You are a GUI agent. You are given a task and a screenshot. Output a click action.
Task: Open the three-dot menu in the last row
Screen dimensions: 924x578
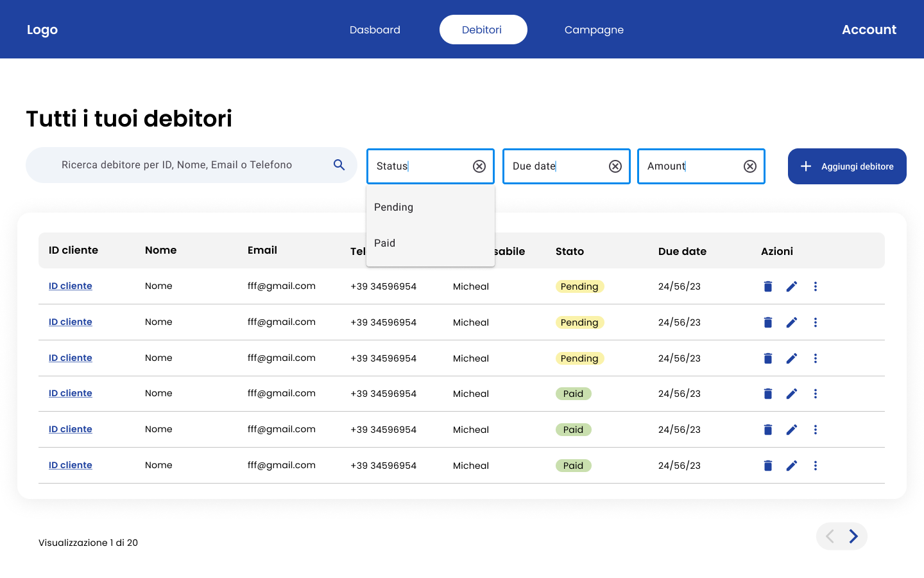(816, 466)
